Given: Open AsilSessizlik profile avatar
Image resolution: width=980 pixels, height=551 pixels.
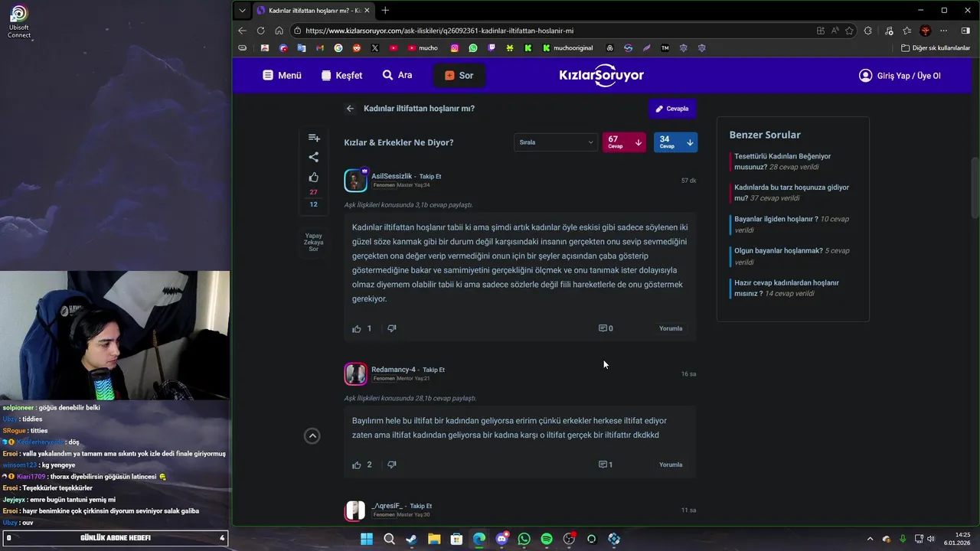Looking at the screenshot, I should 355,181.
